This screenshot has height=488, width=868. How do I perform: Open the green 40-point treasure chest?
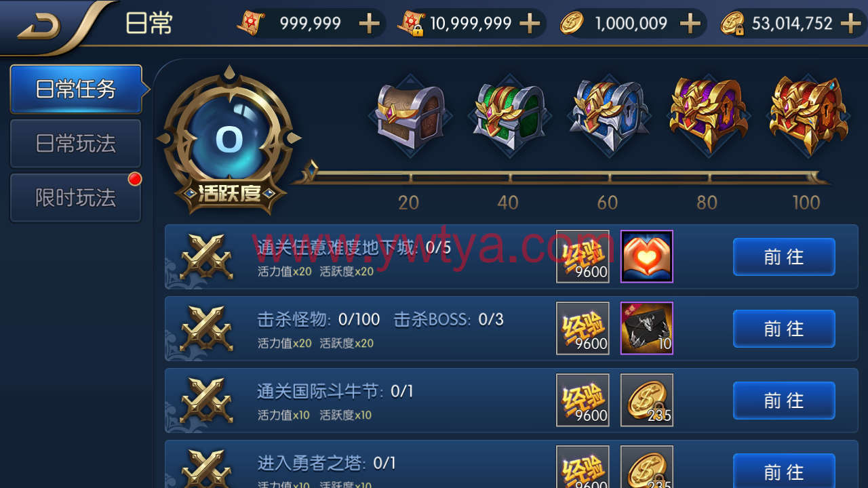(509, 117)
